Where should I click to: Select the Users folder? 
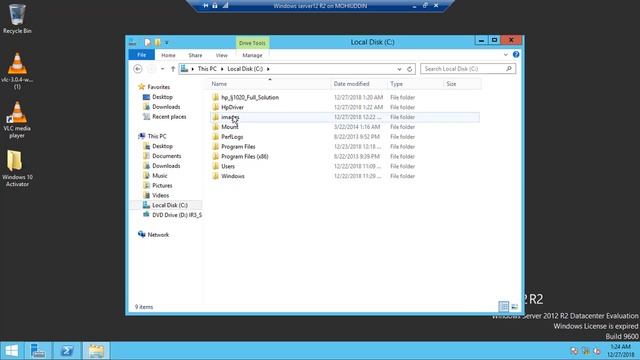(x=228, y=166)
